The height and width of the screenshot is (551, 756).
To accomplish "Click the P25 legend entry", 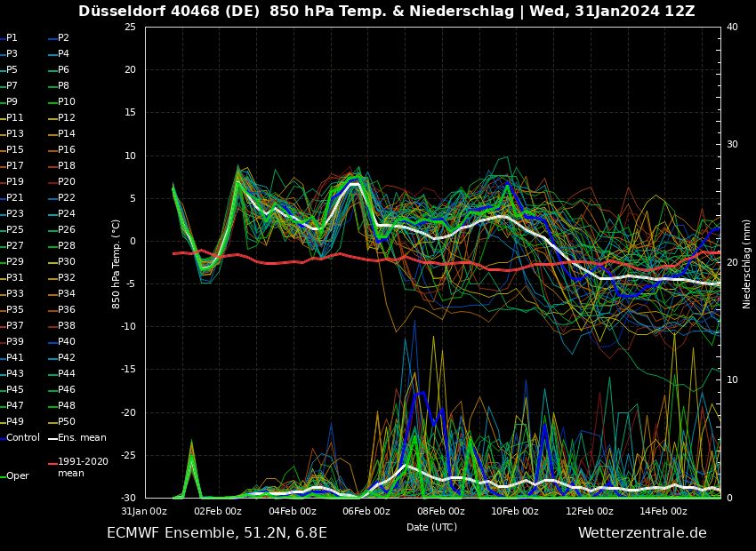I will (14, 230).
